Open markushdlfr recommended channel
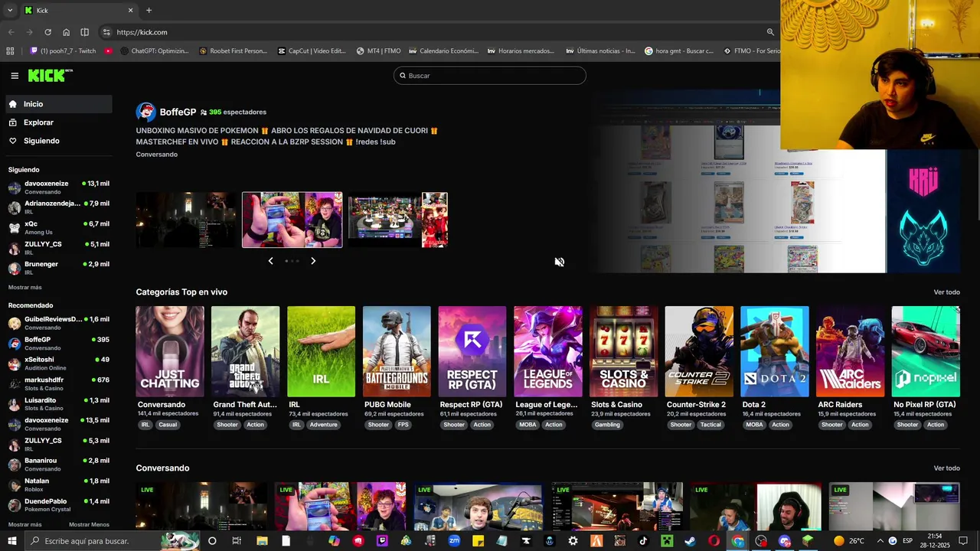 tap(58, 383)
